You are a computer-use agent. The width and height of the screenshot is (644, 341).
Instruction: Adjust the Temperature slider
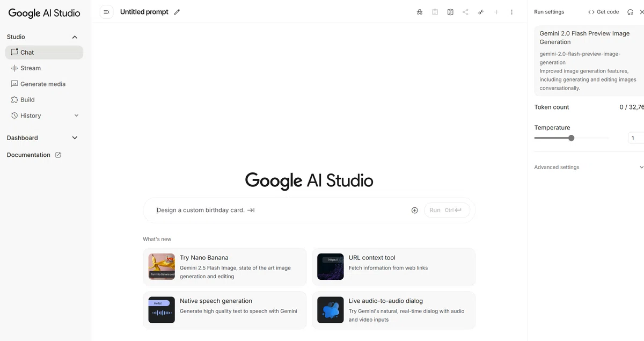[x=571, y=138]
